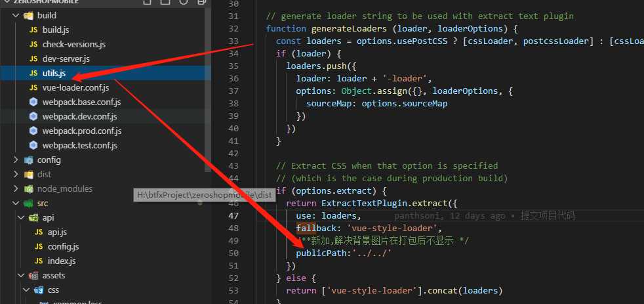Image resolution: width=644 pixels, height=304 pixels.
Task: Expand the config folder chevron
Action: [16, 160]
